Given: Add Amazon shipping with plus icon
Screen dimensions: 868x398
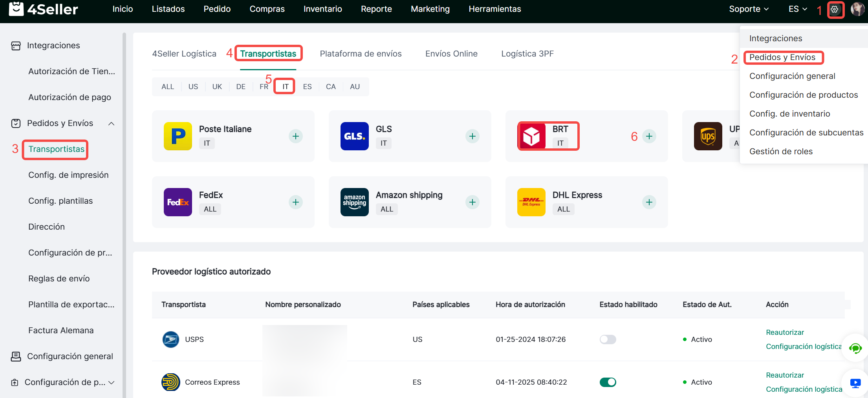Looking at the screenshot, I should (x=472, y=202).
